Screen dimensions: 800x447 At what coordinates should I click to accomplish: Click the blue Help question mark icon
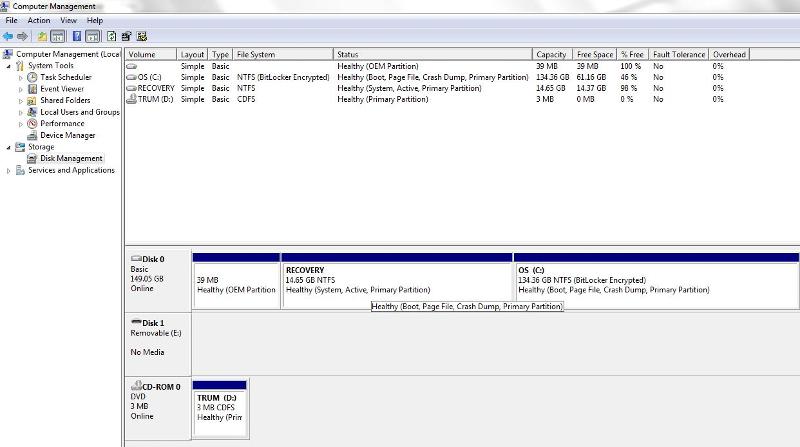pyautogui.click(x=77, y=36)
